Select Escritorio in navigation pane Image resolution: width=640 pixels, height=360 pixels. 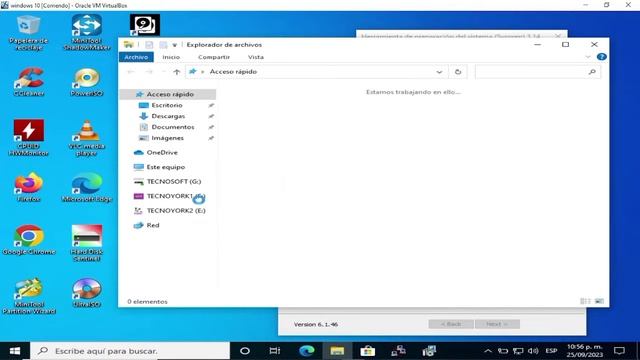tap(167, 105)
